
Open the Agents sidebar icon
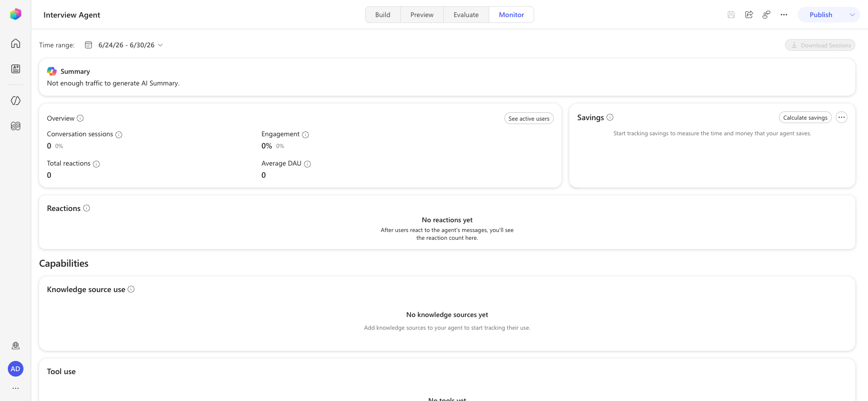[16, 69]
